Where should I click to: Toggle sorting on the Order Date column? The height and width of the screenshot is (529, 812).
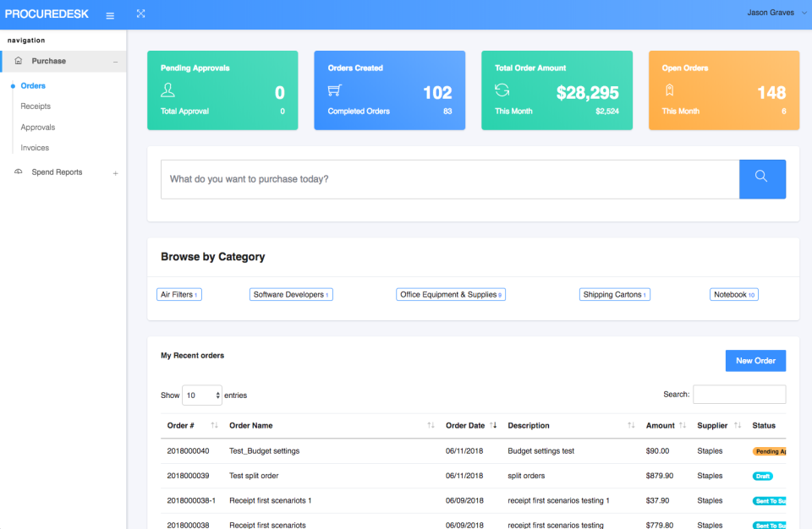click(x=495, y=425)
